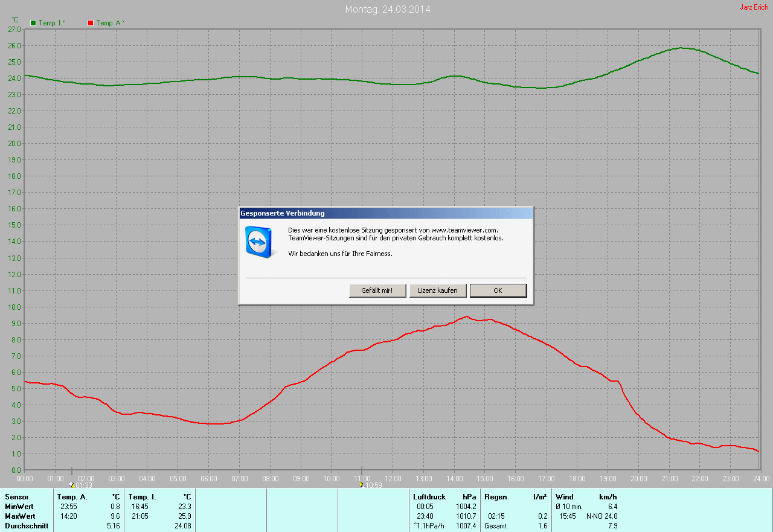Click the "12:00" time axis label
Image resolution: width=773 pixels, height=532 pixels.
coord(393,479)
